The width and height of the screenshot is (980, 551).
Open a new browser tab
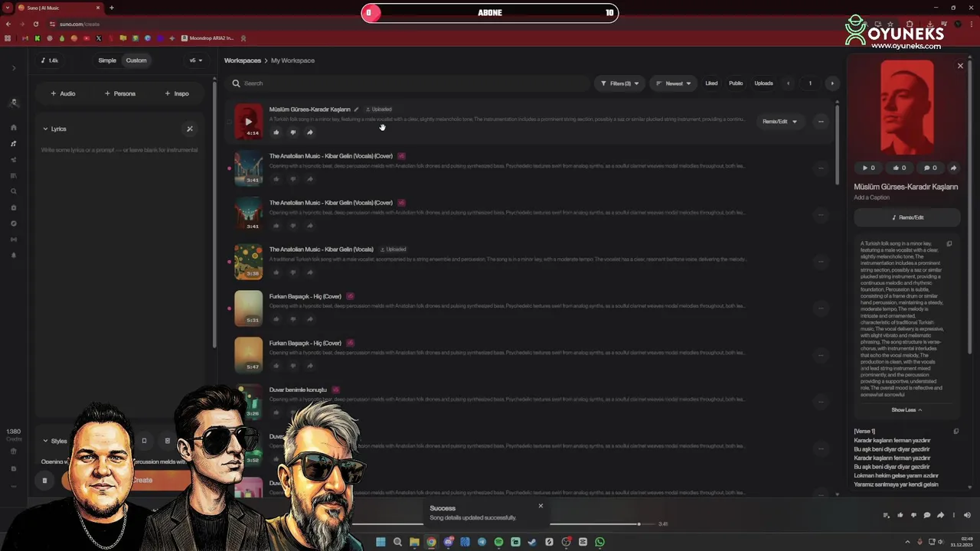pyautogui.click(x=111, y=8)
